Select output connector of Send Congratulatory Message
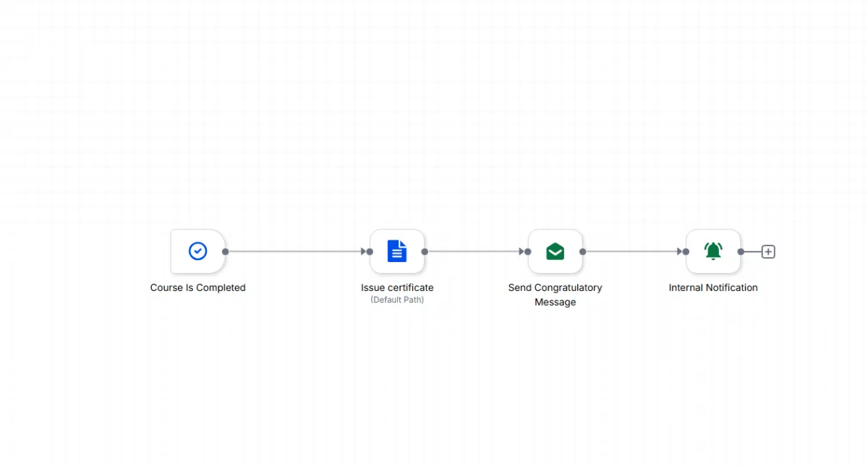The image size is (868, 467). [x=583, y=252]
